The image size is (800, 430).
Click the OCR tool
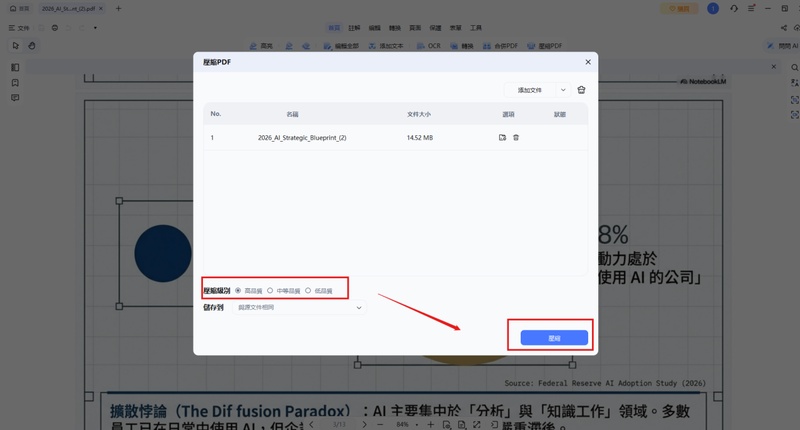pyautogui.click(x=429, y=46)
